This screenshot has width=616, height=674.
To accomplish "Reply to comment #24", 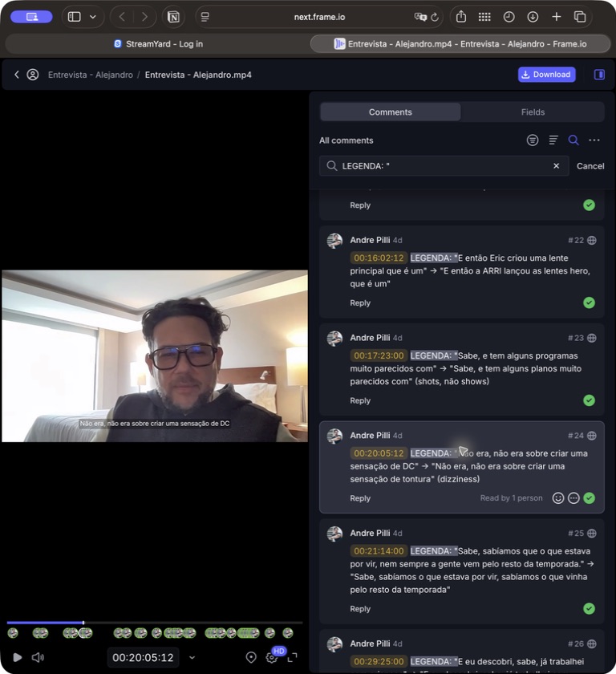I will [x=360, y=498].
